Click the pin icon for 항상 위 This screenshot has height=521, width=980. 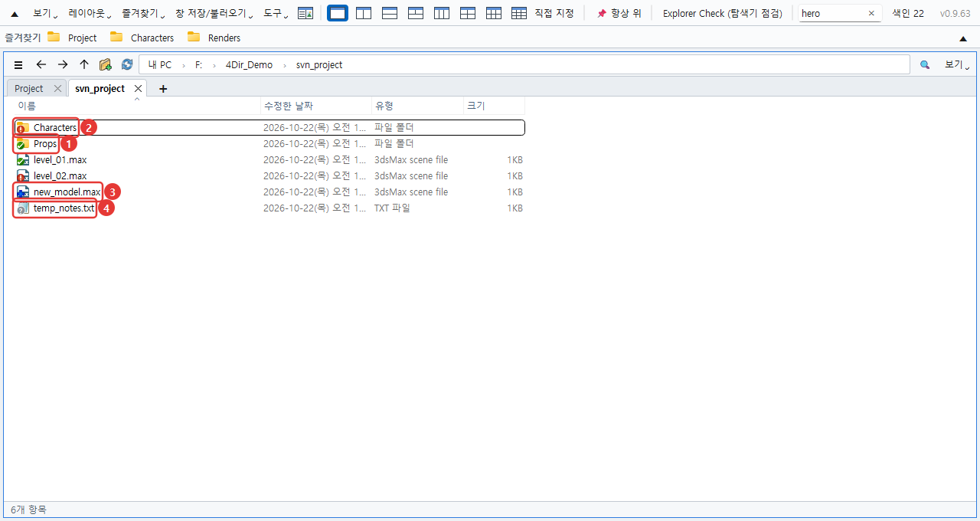click(602, 13)
